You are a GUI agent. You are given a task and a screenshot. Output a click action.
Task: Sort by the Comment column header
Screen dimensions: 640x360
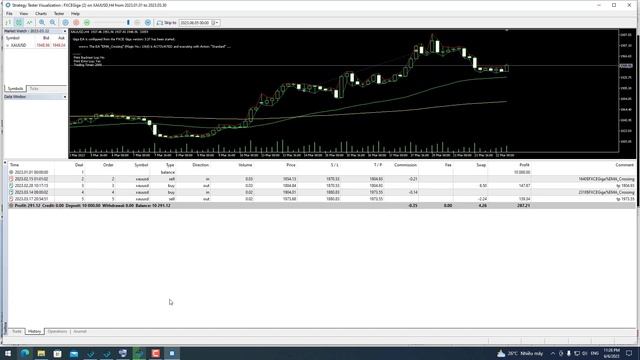[x=624, y=165]
